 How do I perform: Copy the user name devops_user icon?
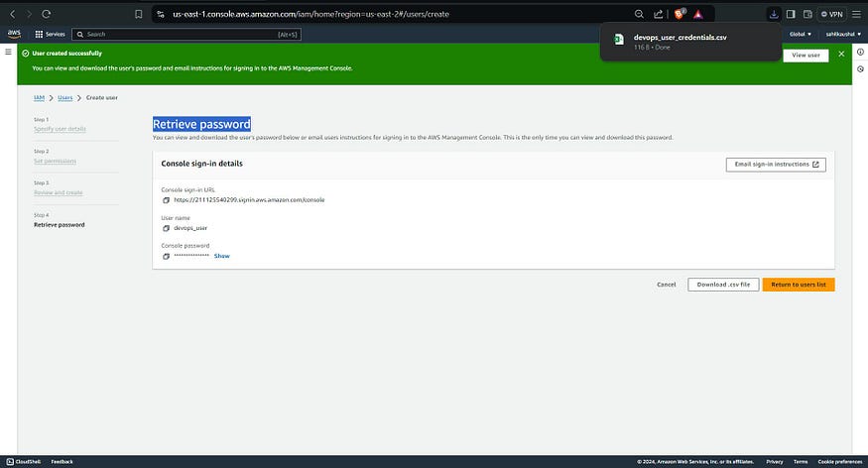[x=166, y=228]
